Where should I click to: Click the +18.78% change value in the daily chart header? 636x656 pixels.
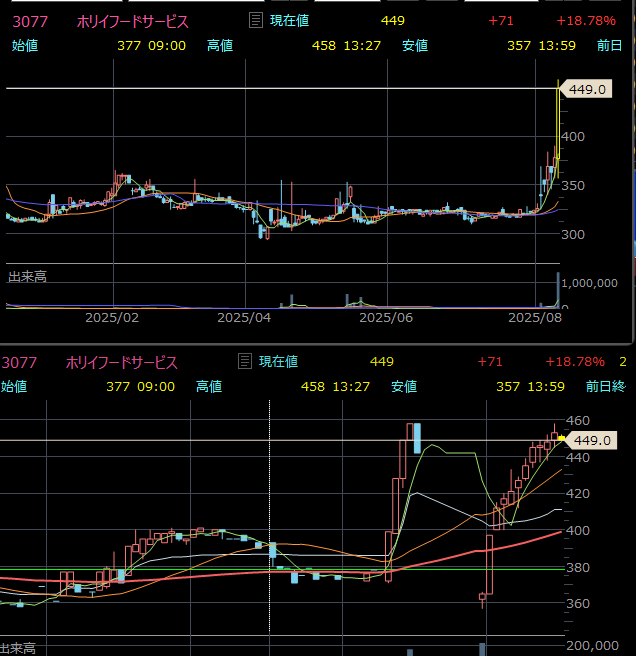(x=586, y=20)
